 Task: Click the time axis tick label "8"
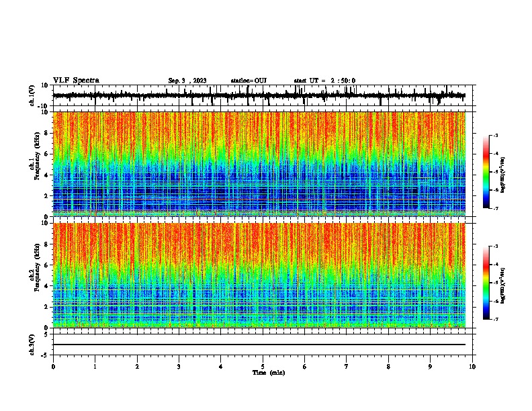coord(388,367)
